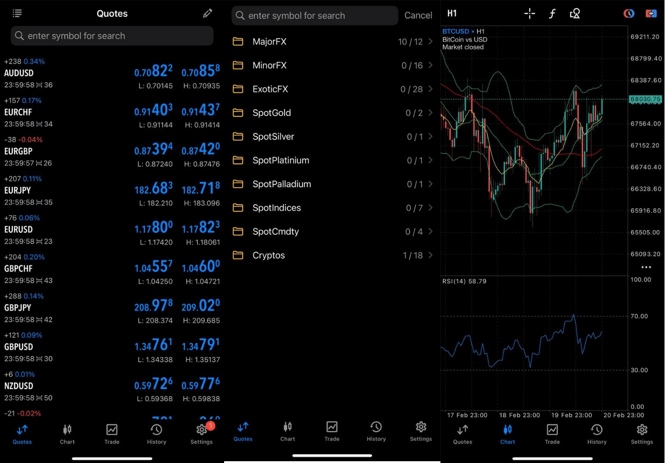Viewport: 667px width, 463px height.
Task: Go to Quotes tab in chart screen
Action: coord(462,434)
